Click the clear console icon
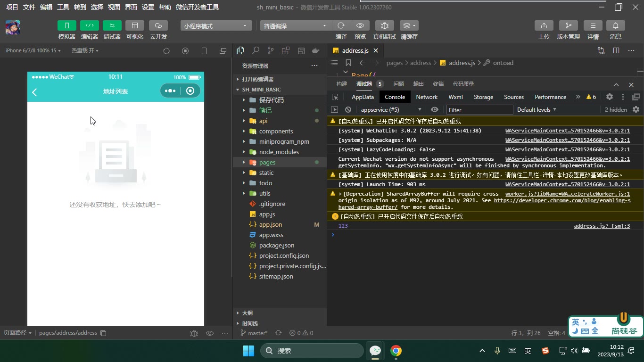644x362 pixels. [348, 110]
